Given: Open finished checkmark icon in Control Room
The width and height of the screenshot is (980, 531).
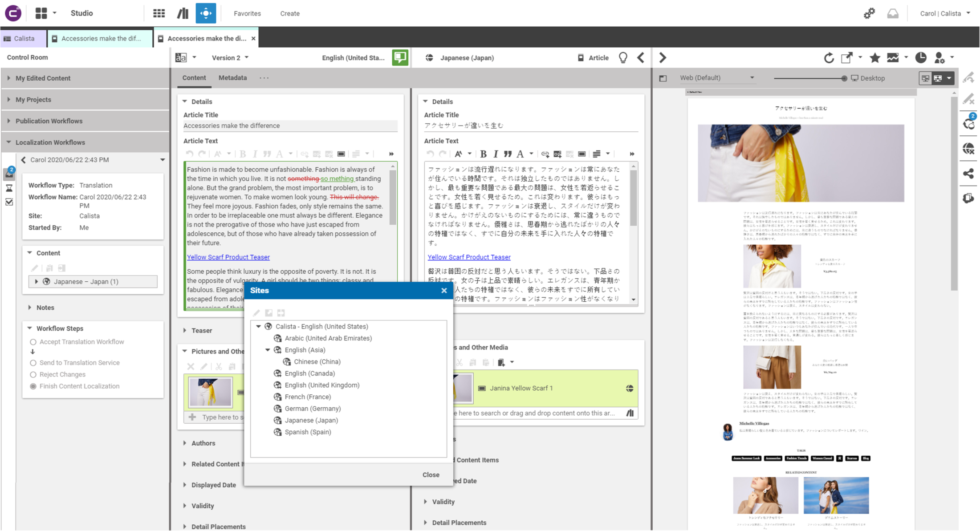Looking at the screenshot, I should click(9, 202).
